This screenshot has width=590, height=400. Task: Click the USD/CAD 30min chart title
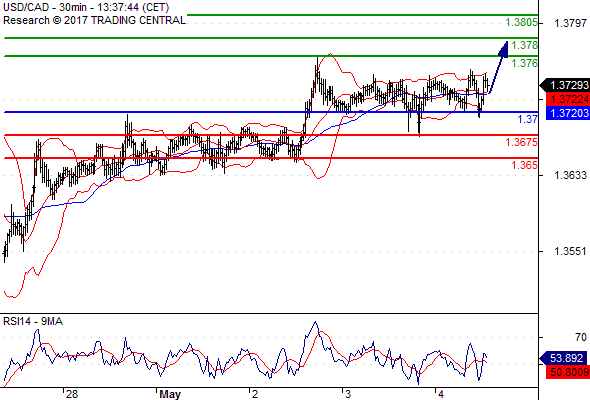click(x=86, y=7)
